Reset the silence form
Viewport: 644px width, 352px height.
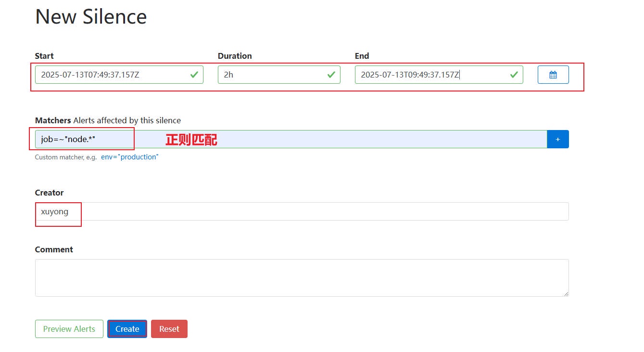click(x=169, y=329)
